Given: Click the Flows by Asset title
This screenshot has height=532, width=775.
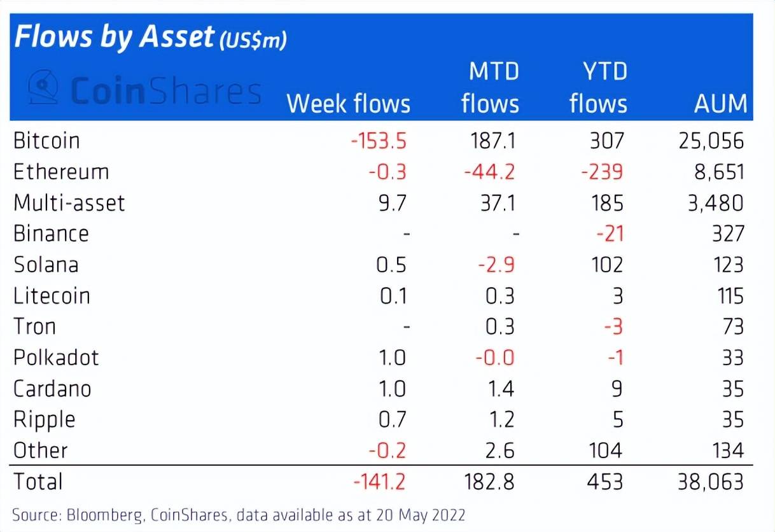Looking at the screenshot, I should pos(115,38).
